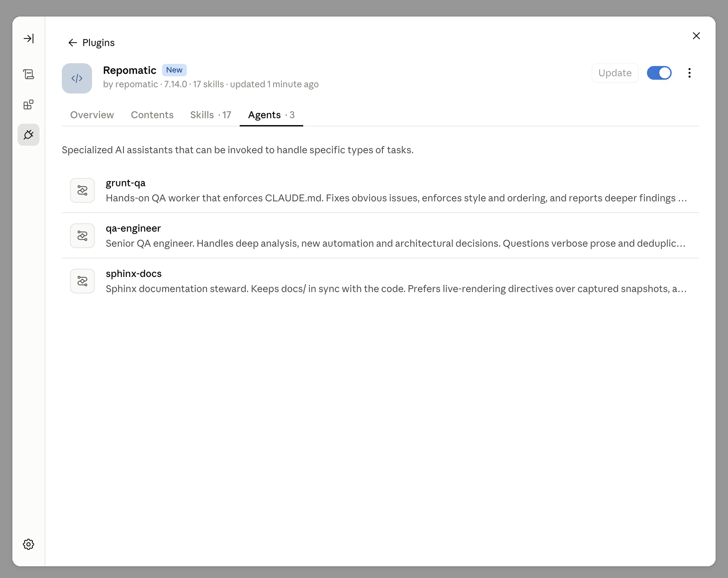Toggle the Repomatic plugin enabled switch
The image size is (728, 578).
(659, 73)
